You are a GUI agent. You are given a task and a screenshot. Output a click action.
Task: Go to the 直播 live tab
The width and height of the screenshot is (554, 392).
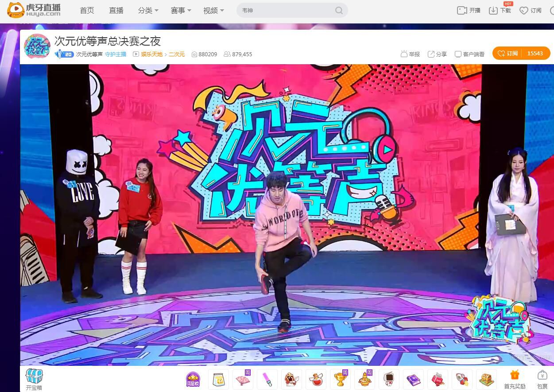(x=116, y=10)
